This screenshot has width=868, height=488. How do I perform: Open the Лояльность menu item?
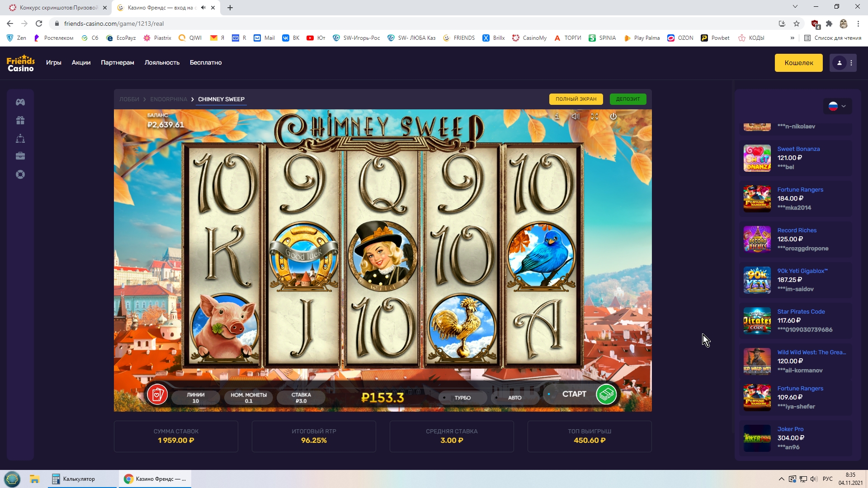pyautogui.click(x=162, y=63)
